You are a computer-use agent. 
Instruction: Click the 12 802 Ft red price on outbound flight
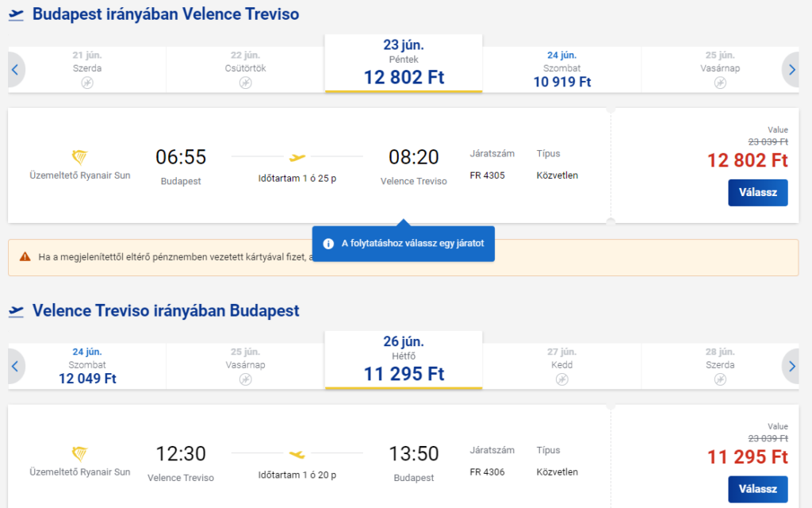pos(747,160)
